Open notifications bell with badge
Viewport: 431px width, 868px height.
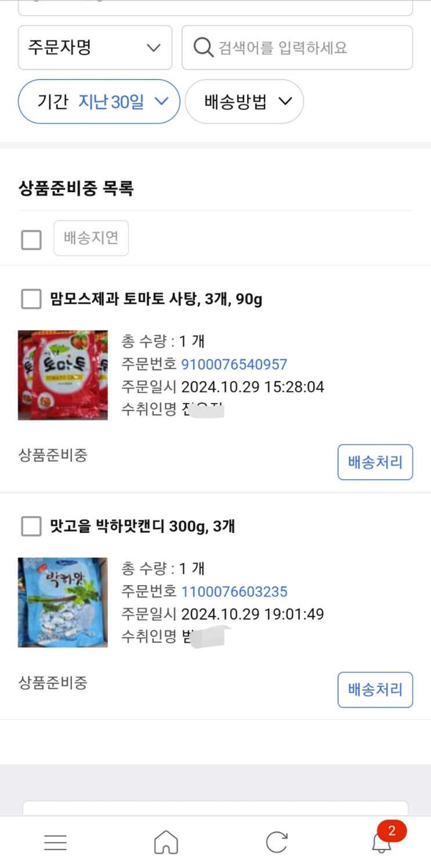[x=382, y=841]
